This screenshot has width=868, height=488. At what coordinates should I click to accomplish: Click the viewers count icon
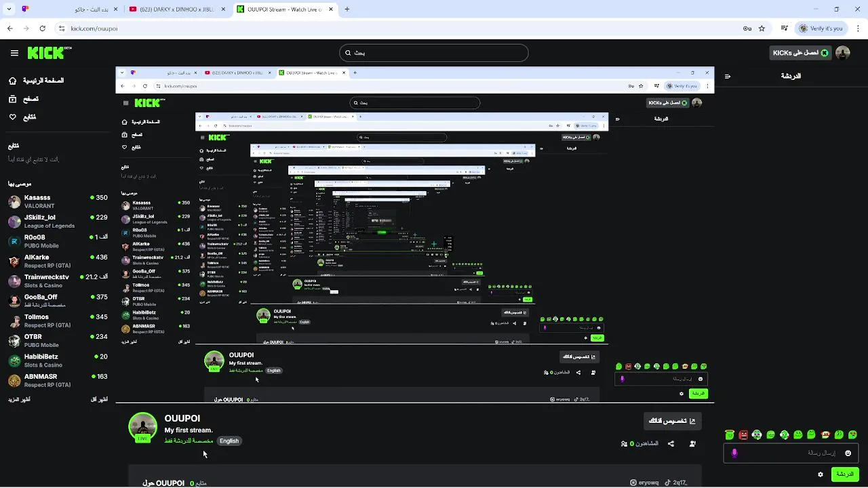(624, 444)
